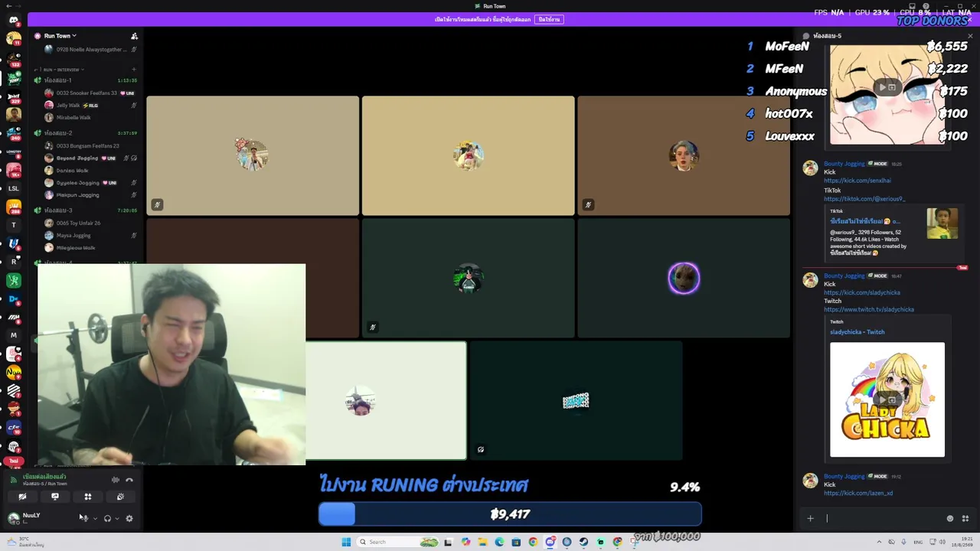Open the M server icon in sidebar

pos(13,335)
